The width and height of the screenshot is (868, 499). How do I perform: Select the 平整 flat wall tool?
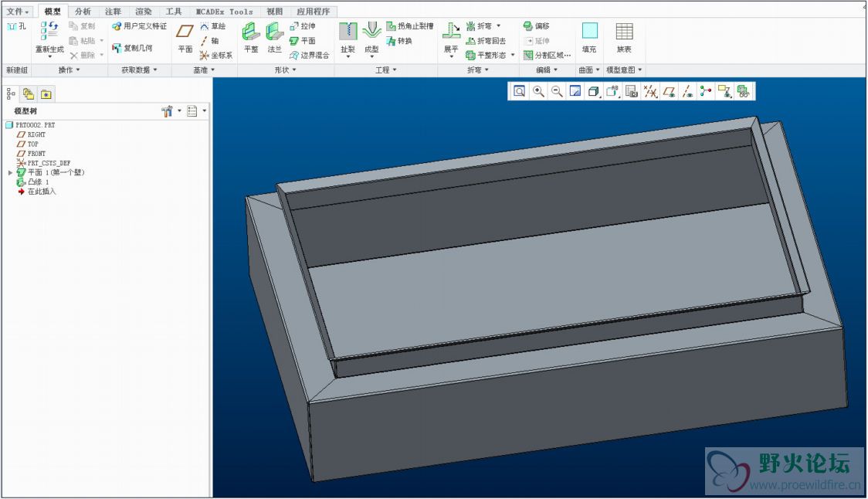coord(251,38)
